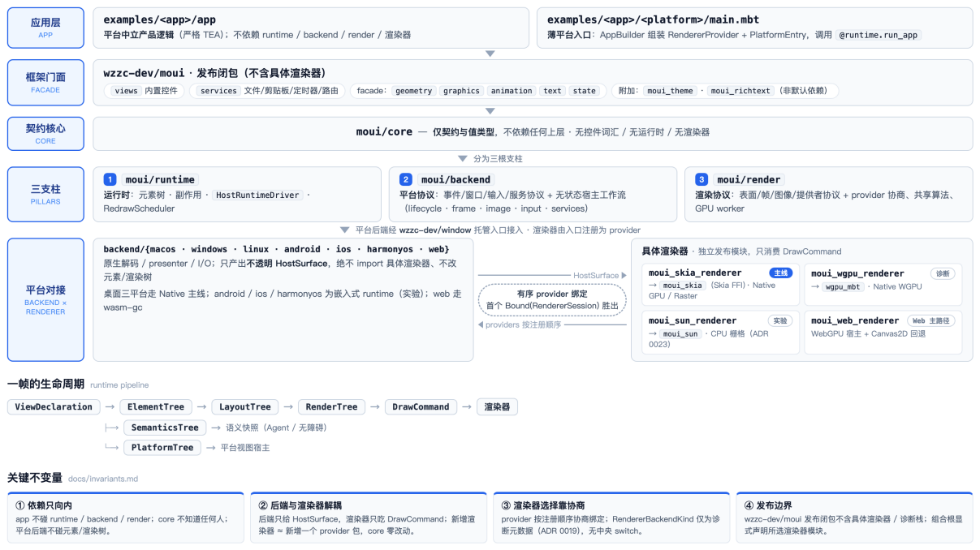
Task: Open the docs/invariants.md reference text
Action: [103, 479]
